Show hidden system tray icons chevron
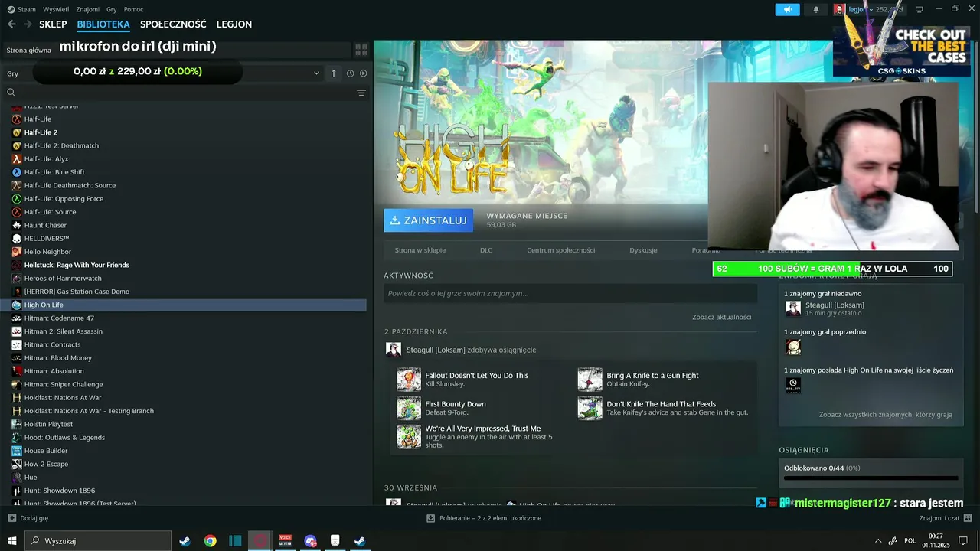 tap(878, 541)
